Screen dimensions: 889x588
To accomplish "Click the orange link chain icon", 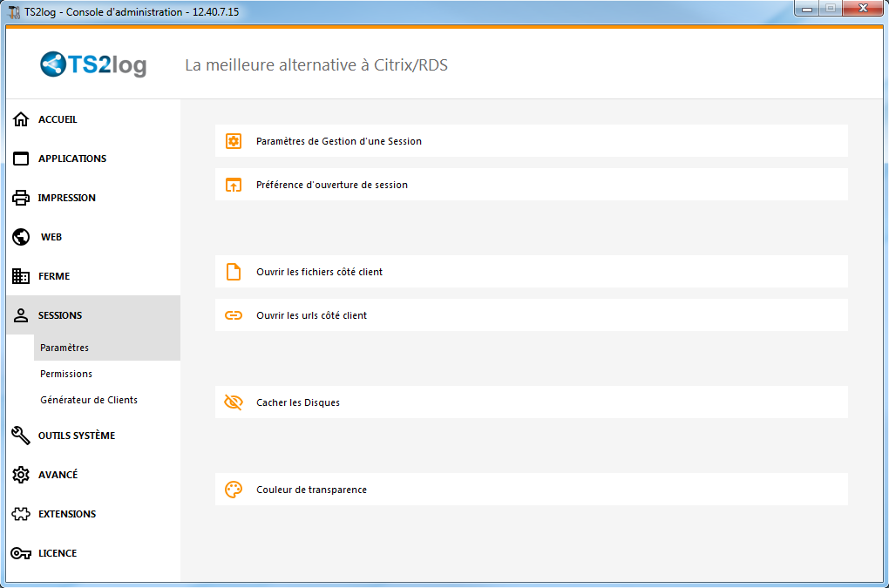I will tap(234, 315).
